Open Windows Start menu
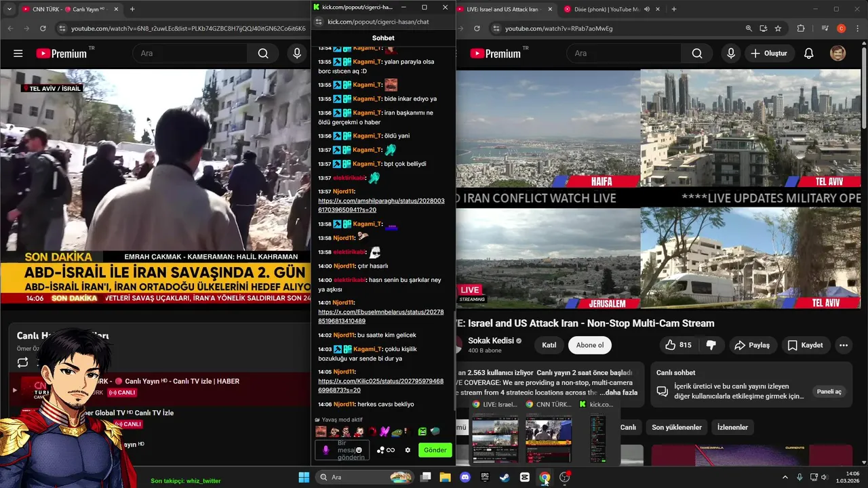The height and width of the screenshot is (488, 868). [x=304, y=477]
